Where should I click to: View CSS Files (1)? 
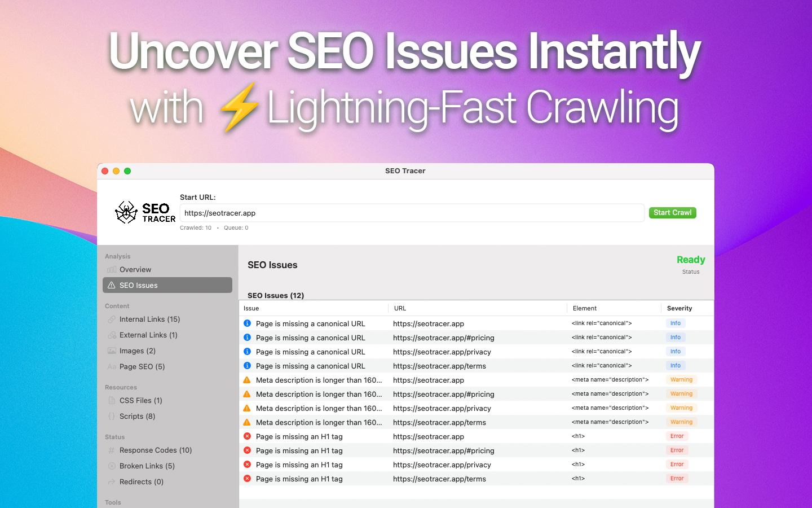(x=167, y=401)
